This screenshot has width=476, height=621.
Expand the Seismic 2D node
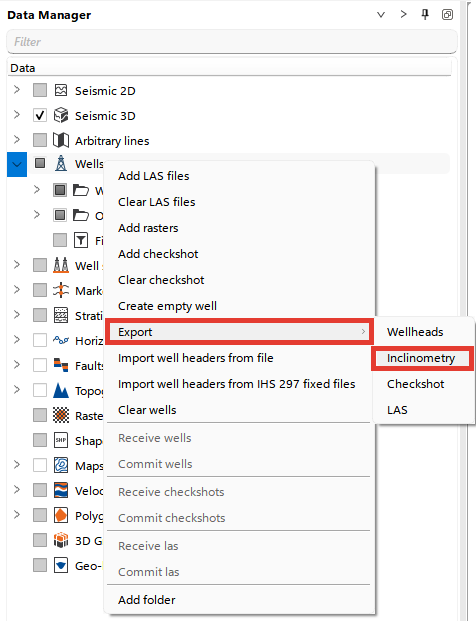coord(17,90)
